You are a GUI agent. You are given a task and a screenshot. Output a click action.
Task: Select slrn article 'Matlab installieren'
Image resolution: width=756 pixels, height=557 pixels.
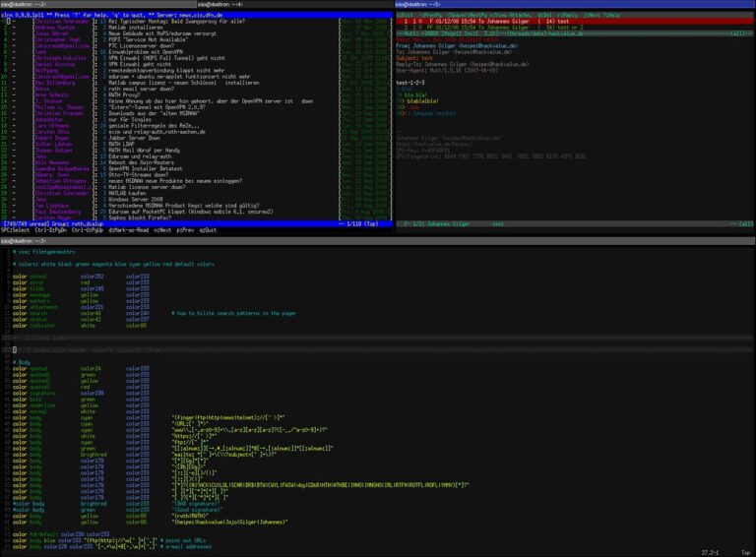[x=136, y=28]
